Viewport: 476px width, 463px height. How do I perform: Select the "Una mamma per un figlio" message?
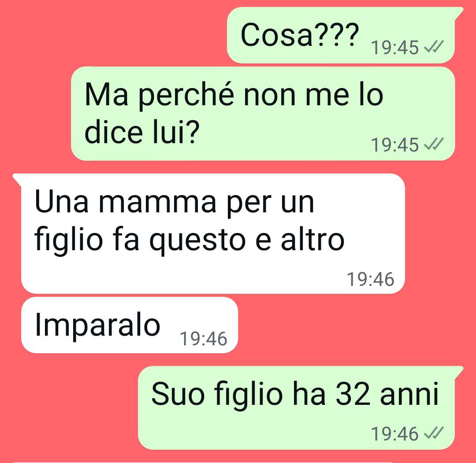pos(213,233)
